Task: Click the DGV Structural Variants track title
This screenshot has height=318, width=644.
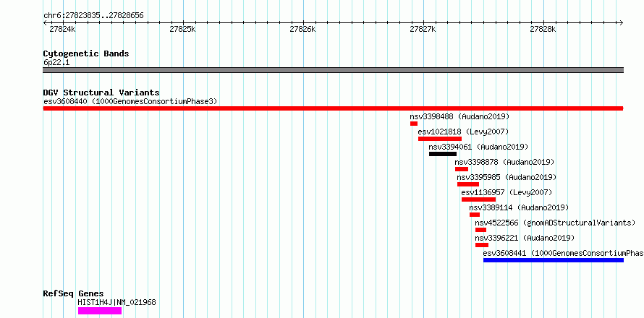Action: click(101, 93)
